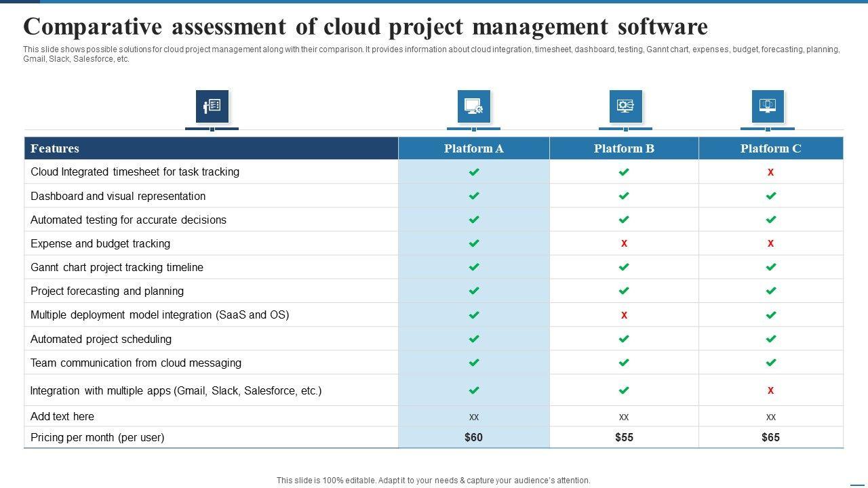The height and width of the screenshot is (488, 868).
Task: Select 'Pricing per month (per user)' label
Action: tap(98, 437)
